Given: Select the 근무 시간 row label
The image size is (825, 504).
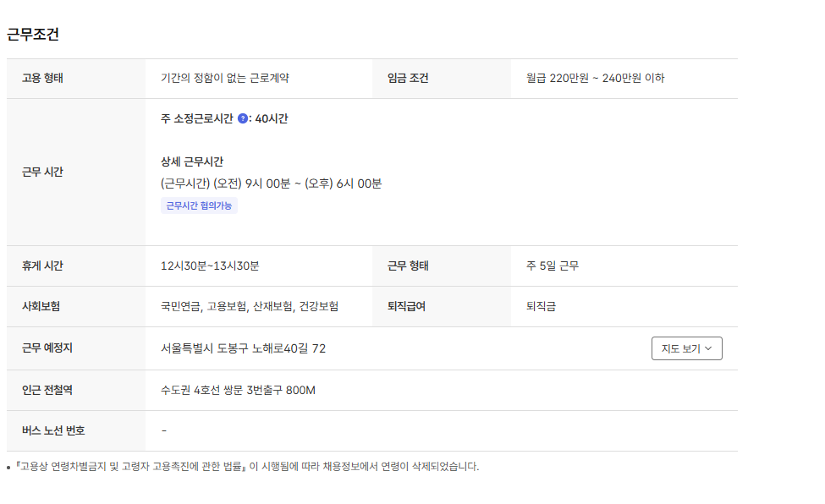Looking at the screenshot, I should [42, 173].
